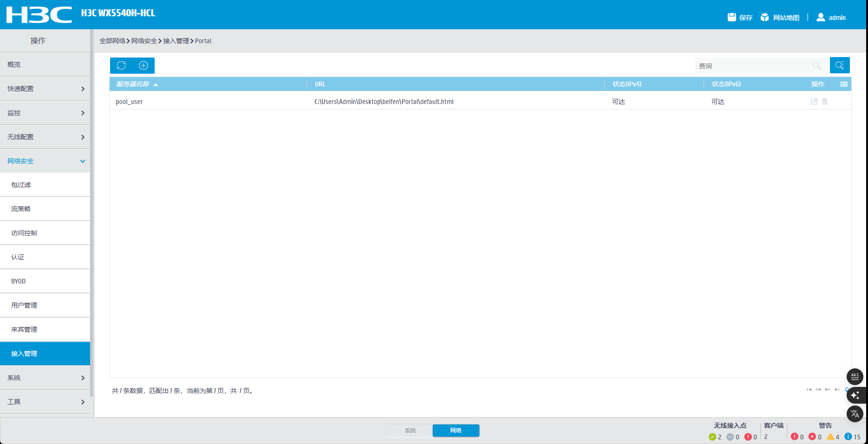Click the advanced search icon button
The height and width of the screenshot is (444, 868).
tap(839, 65)
